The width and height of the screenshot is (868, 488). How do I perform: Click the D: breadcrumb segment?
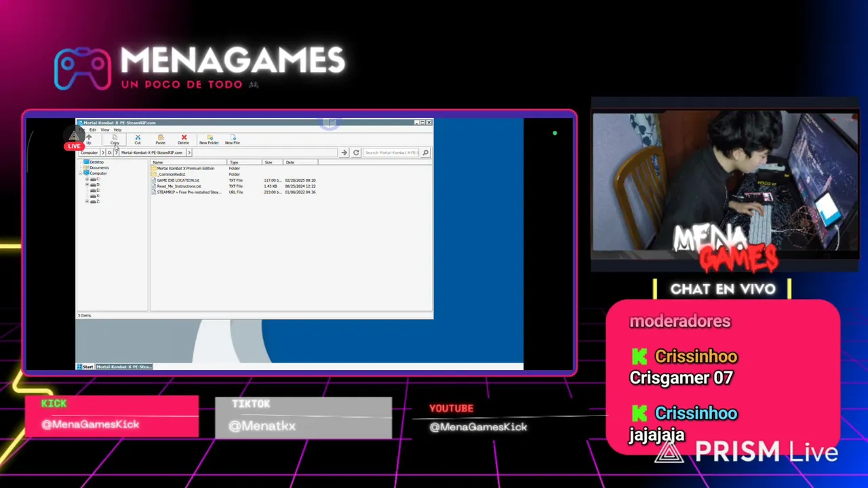(110, 152)
